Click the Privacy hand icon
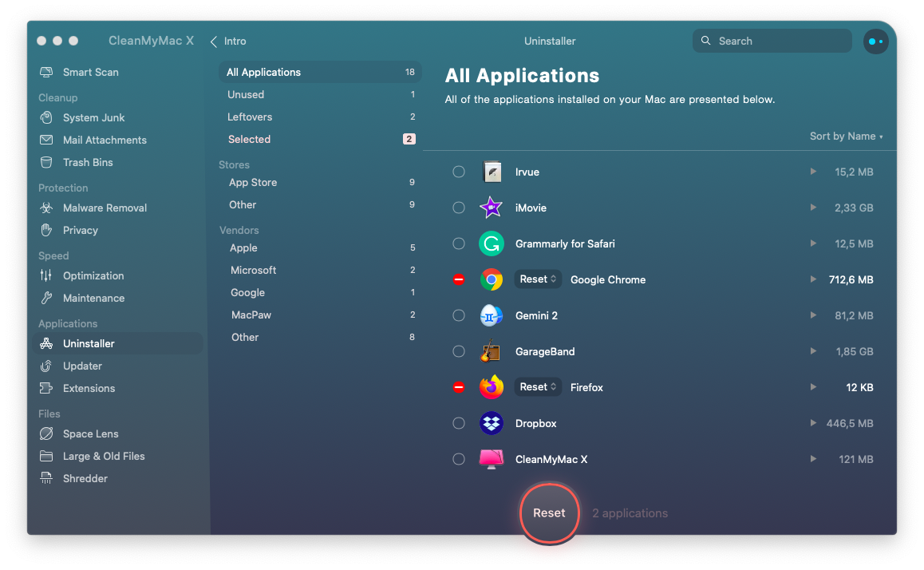This screenshot has height=570, width=924. point(46,230)
